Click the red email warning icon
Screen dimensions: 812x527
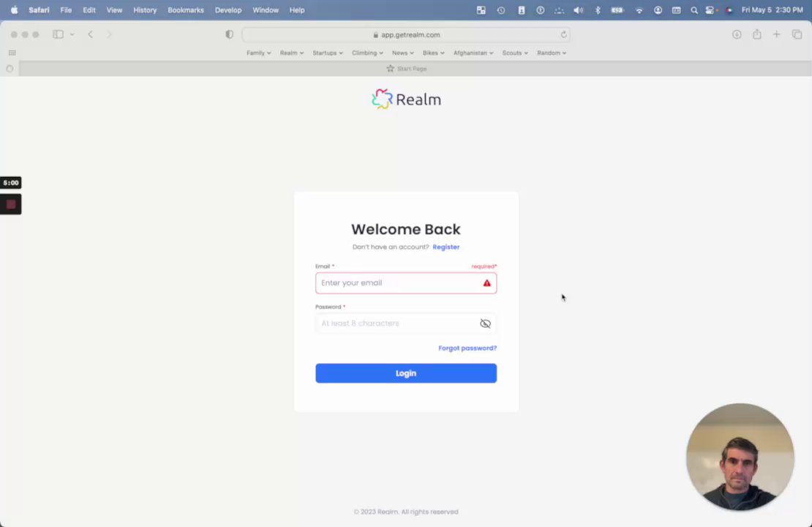pos(486,283)
